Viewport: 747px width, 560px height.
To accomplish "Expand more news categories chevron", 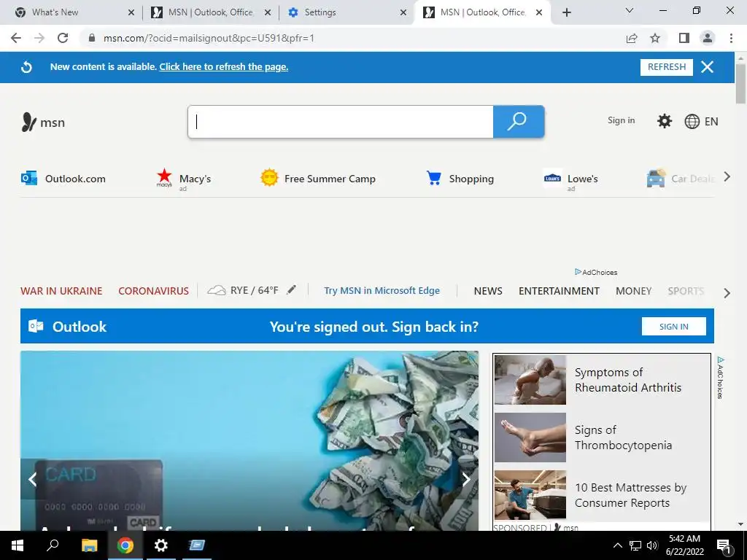I will (727, 293).
